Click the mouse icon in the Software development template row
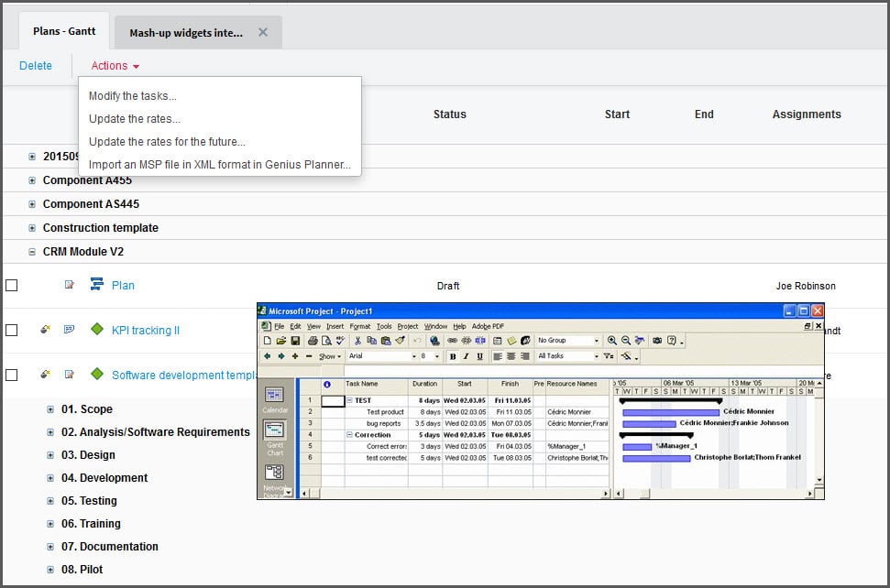Image resolution: width=890 pixels, height=588 pixels. (46, 375)
